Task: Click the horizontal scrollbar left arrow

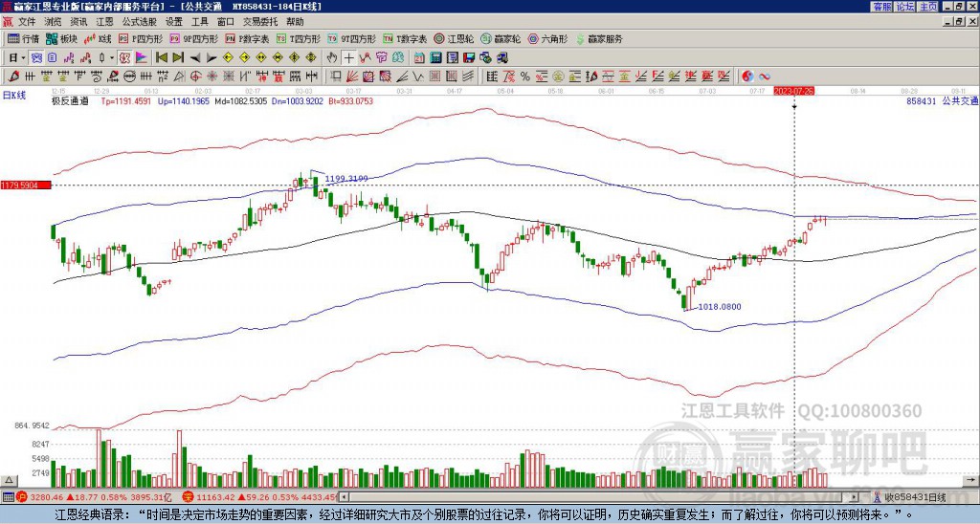Action: pyautogui.click(x=342, y=497)
